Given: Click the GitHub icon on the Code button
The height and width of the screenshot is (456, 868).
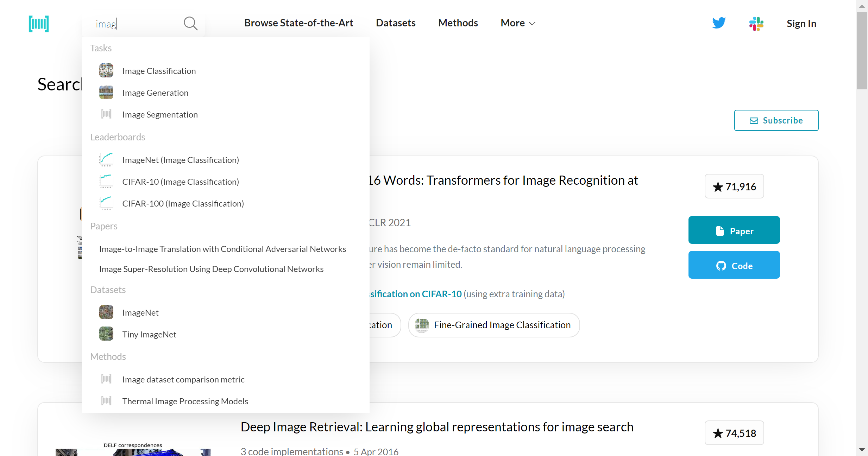Looking at the screenshot, I should coord(721,266).
